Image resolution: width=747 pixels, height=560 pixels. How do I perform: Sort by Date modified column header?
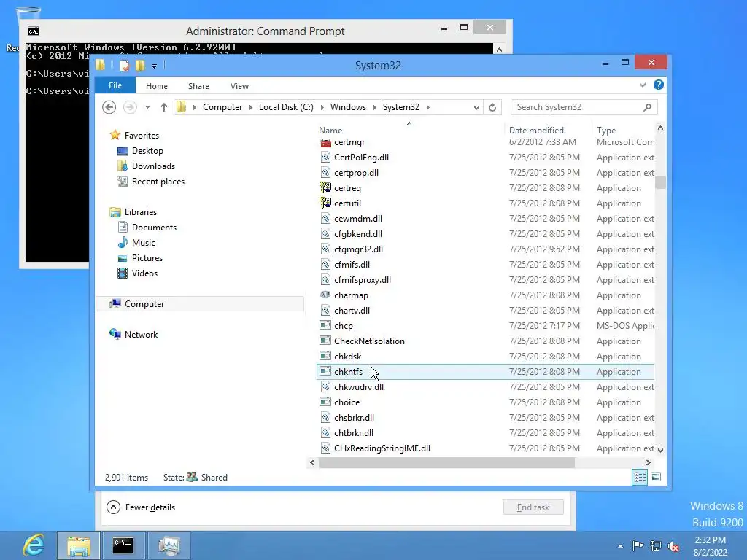click(536, 130)
